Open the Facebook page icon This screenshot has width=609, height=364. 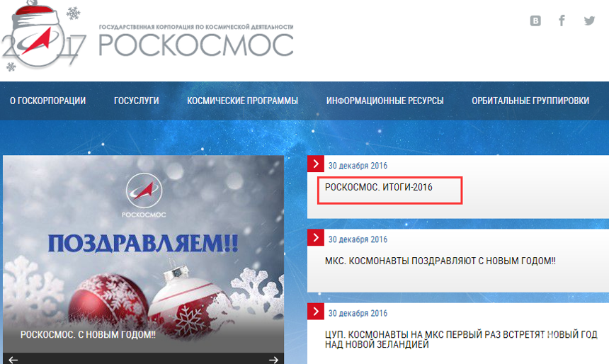[562, 21]
